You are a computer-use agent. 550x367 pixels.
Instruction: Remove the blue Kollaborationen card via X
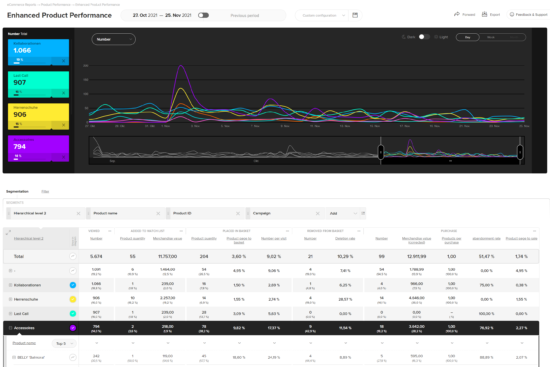[63, 61]
